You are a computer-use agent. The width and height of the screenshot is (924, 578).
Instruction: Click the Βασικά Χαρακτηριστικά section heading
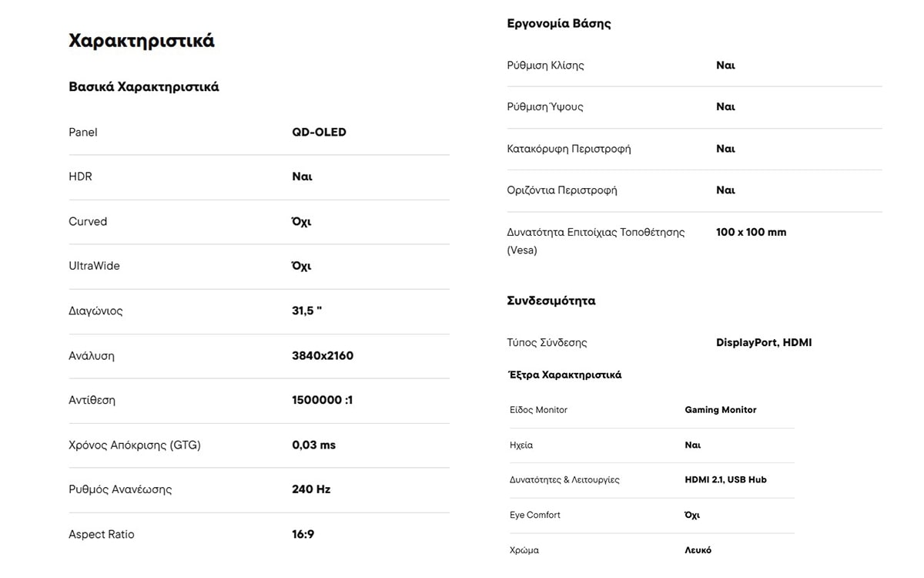[x=144, y=87]
